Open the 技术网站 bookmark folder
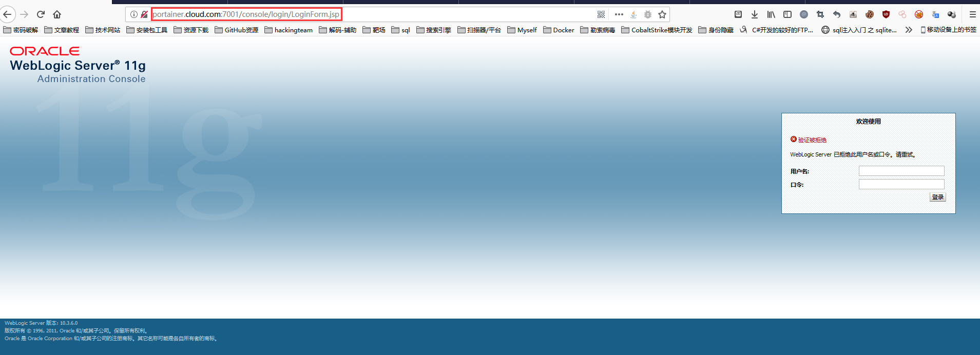The image size is (980, 355). click(103, 30)
